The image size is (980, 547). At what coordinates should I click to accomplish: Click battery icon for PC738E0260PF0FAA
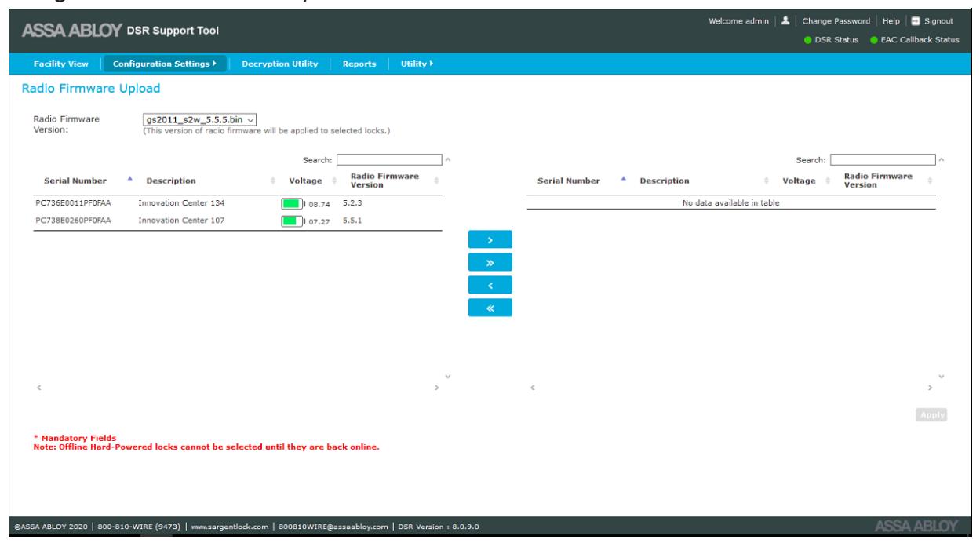(293, 221)
